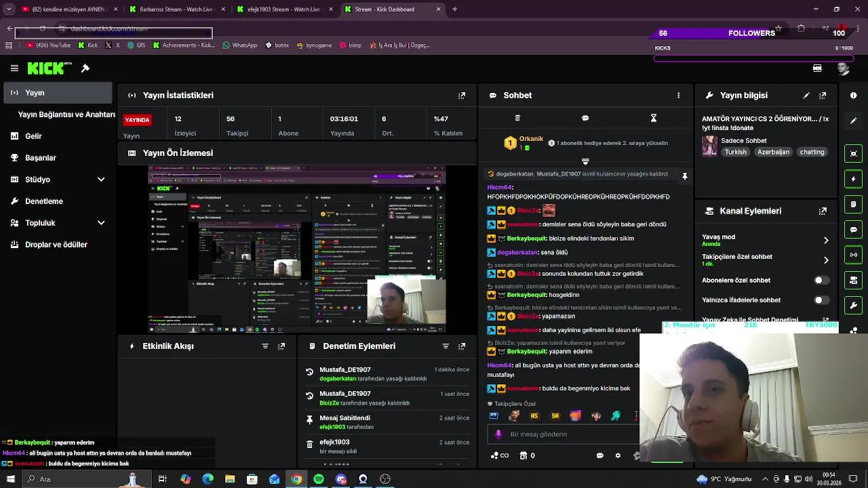Collapse the gift leaderboard arrow in chat
Screen dimensions: 868x488
click(x=585, y=161)
